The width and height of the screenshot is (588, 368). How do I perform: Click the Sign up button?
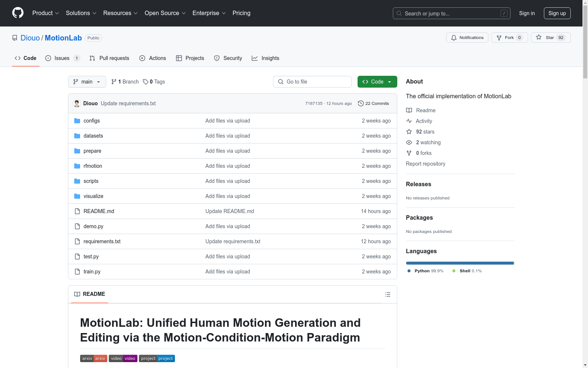[x=557, y=13]
